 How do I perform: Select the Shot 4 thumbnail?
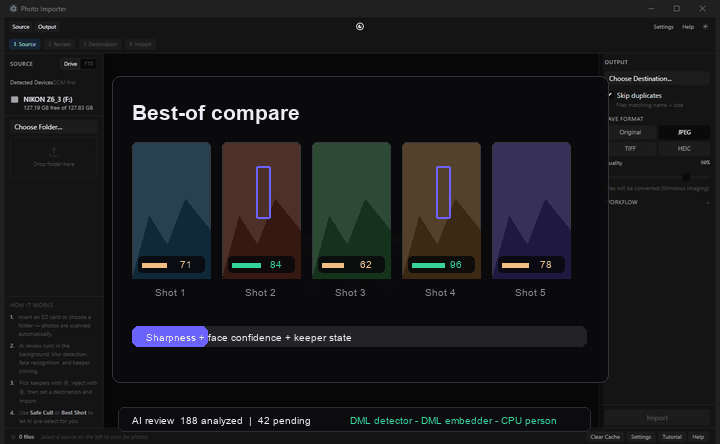point(441,210)
